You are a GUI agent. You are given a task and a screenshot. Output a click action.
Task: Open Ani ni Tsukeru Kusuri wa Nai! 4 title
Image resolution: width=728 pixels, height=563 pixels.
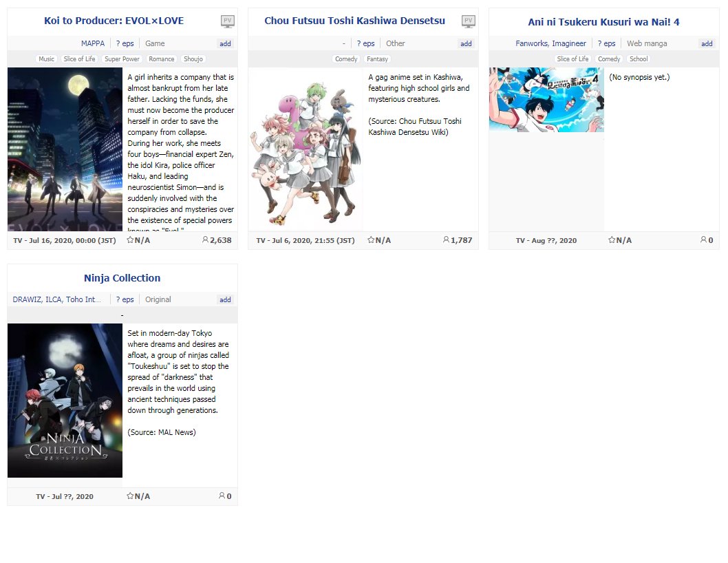point(603,22)
